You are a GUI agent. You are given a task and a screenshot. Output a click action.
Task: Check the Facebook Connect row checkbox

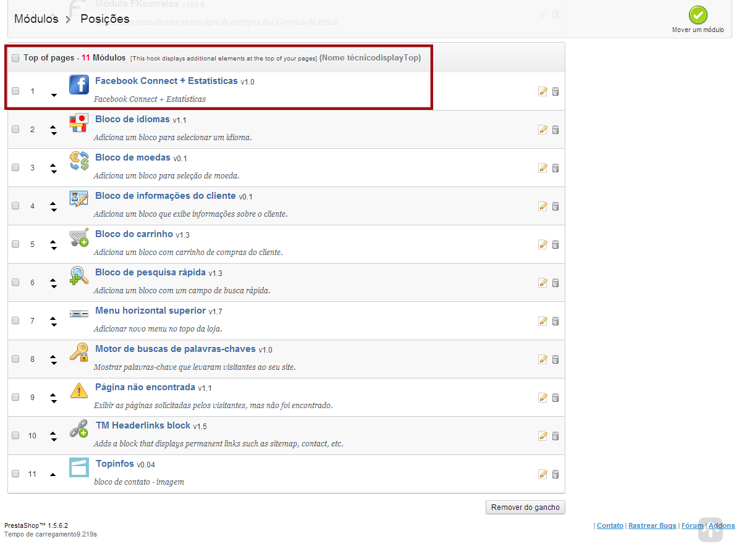click(15, 91)
